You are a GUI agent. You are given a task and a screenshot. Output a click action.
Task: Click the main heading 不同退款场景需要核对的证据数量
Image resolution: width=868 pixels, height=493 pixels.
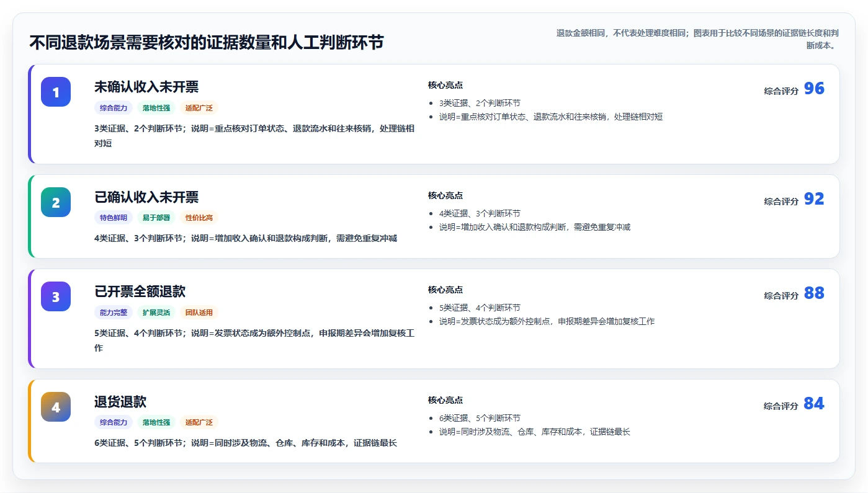click(x=207, y=42)
